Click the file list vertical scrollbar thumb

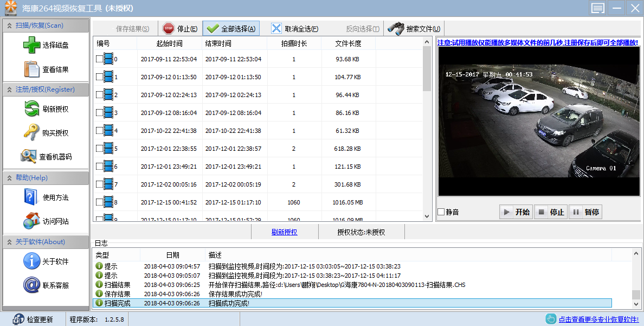click(427, 69)
